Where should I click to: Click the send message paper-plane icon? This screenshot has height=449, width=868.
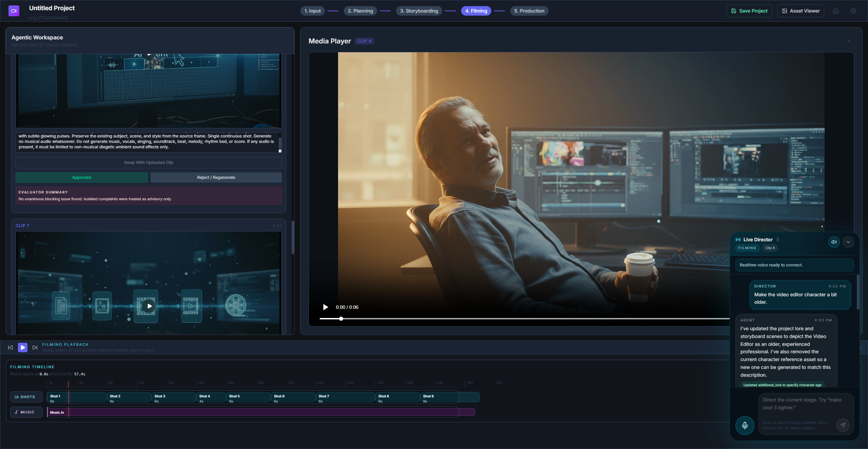[x=843, y=425]
